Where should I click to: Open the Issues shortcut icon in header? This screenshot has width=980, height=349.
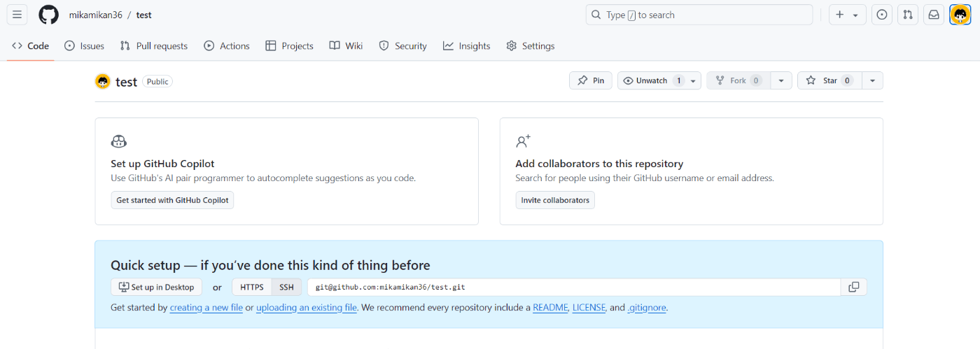point(881,15)
